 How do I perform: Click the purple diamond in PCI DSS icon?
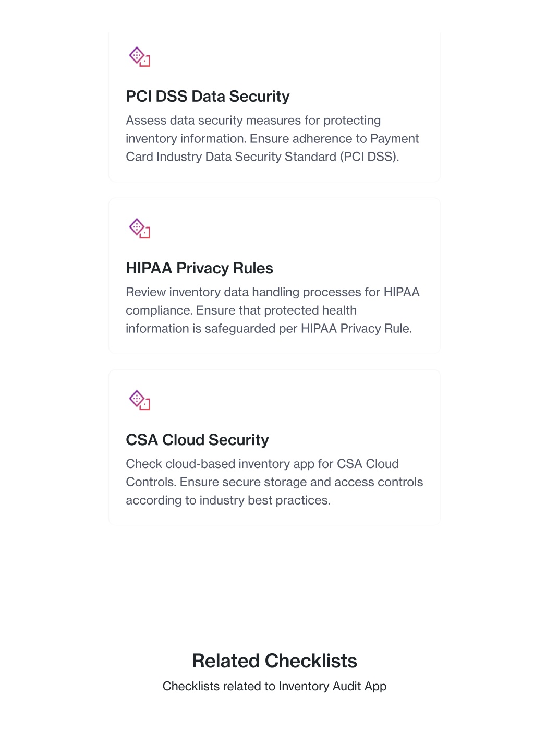[x=137, y=54]
